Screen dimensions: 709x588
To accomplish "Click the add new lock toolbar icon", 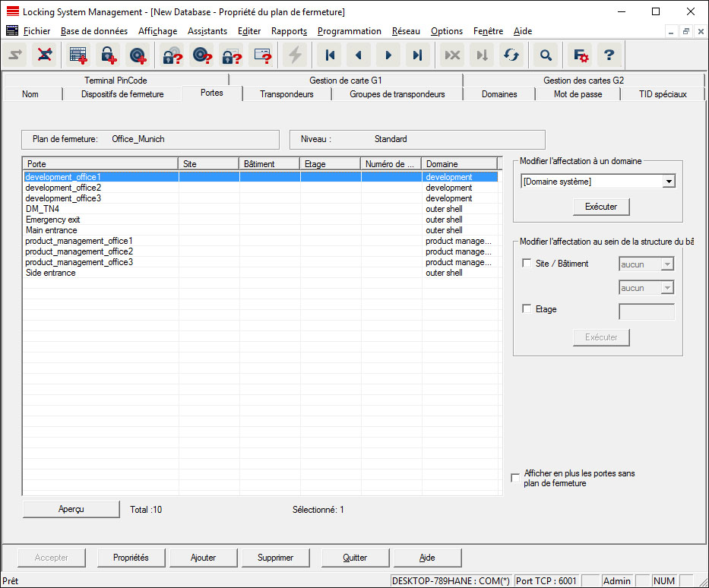I will 108,55.
